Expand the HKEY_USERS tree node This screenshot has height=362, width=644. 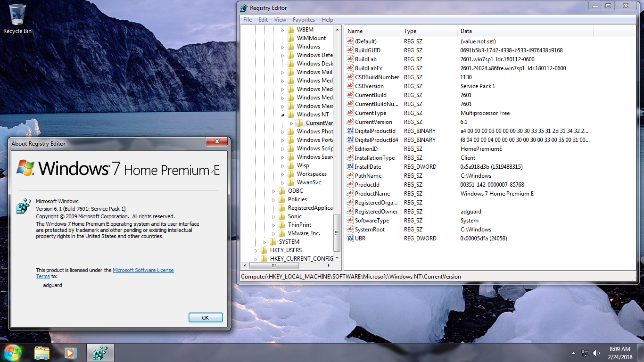point(256,250)
